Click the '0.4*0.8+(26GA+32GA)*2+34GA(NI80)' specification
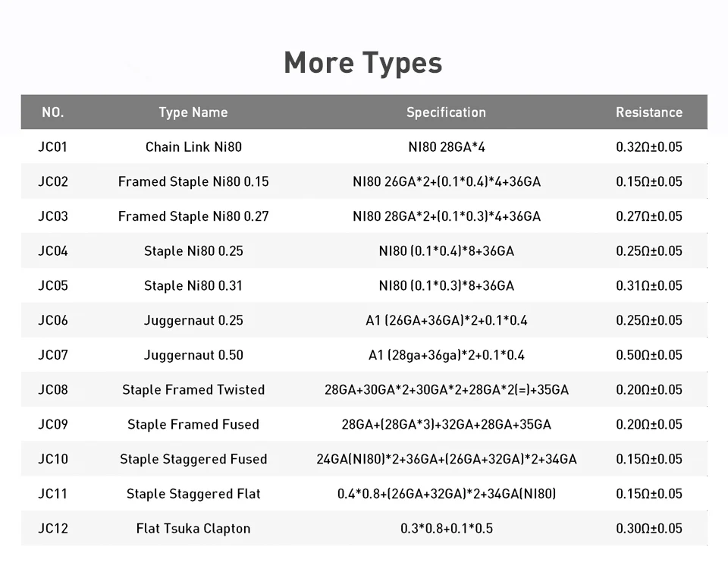The image size is (728, 569). tap(447, 494)
